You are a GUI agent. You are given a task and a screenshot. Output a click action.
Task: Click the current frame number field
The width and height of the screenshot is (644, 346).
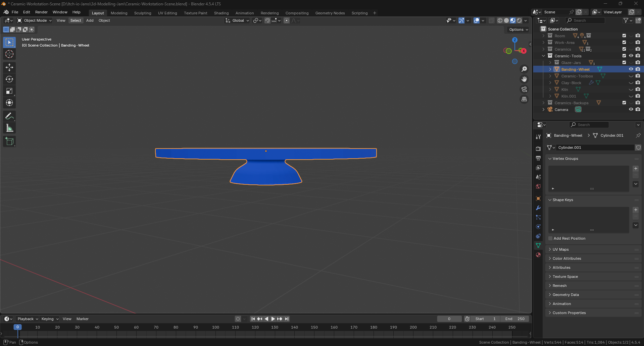point(449,319)
